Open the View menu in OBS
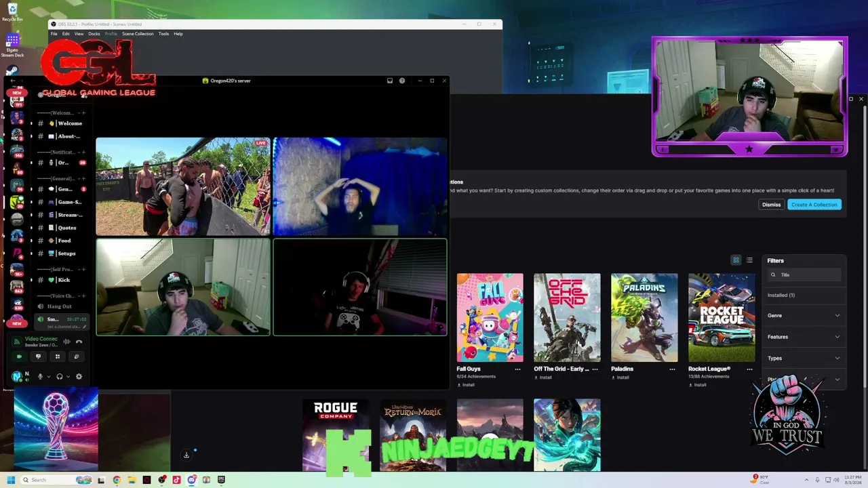This screenshot has height=488, width=868. pyautogui.click(x=79, y=34)
